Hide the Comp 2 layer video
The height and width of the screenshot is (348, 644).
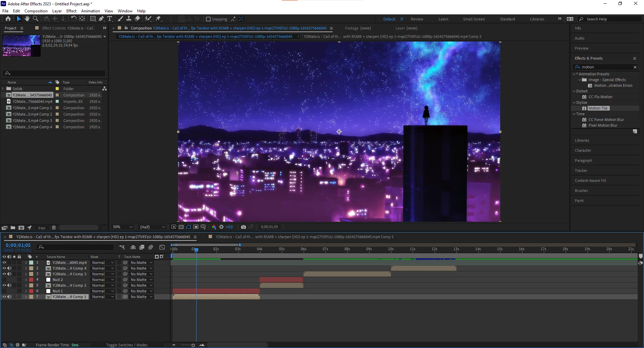pyautogui.click(x=4, y=285)
